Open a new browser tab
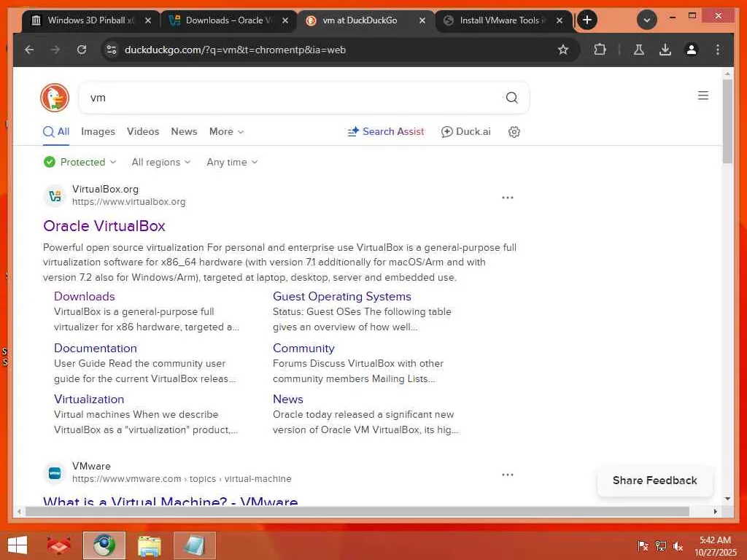The height and width of the screenshot is (560, 747). click(587, 20)
